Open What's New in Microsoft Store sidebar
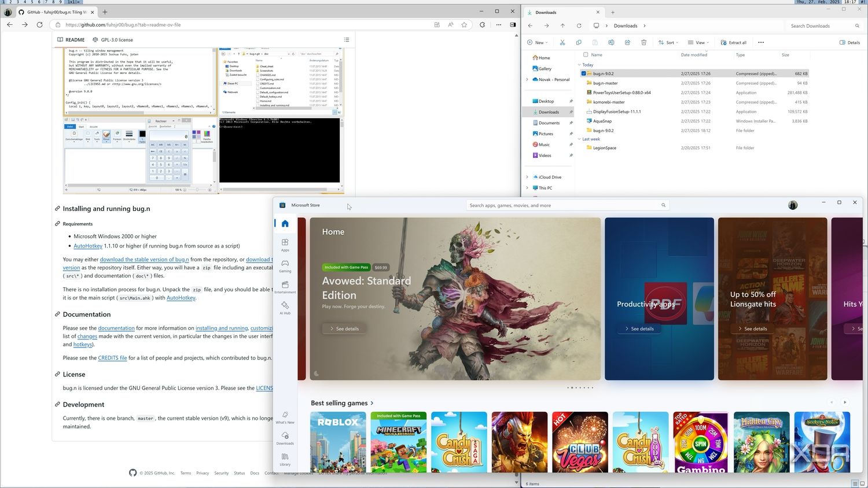Image resolution: width=868 pixels, height=488 pixels. [285, 417]
